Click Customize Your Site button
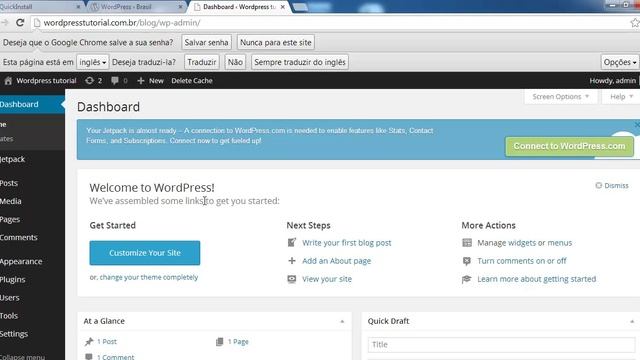This screenshot has width=640, height=360. point(145,253)
